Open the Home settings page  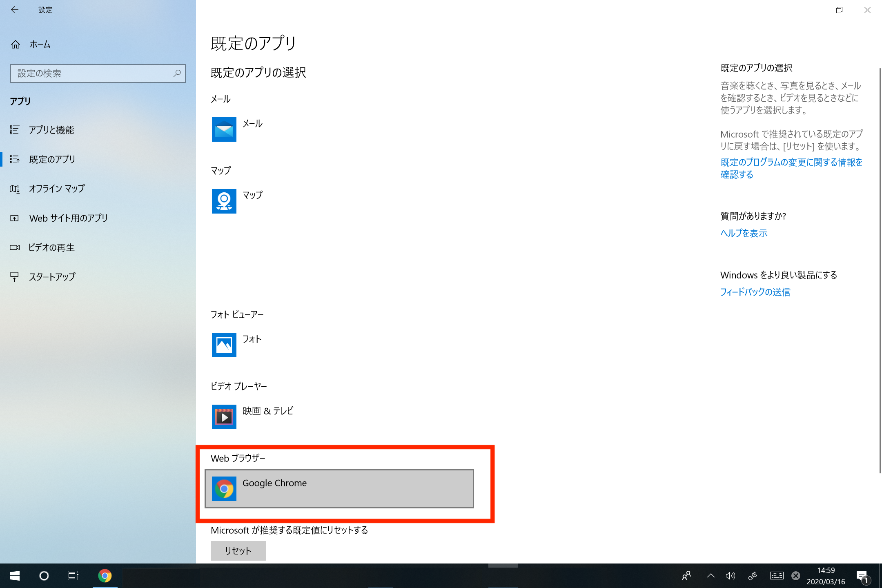tap(40, 45)
